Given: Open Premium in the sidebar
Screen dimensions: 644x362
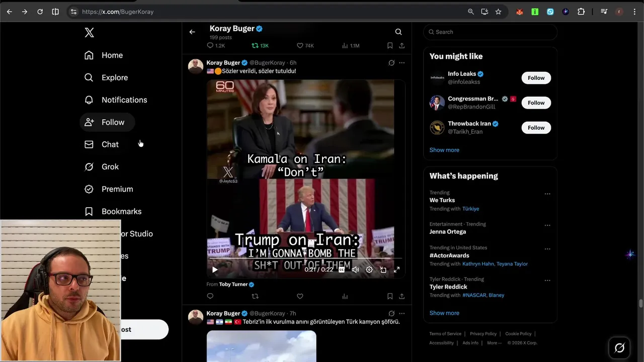Looking at the screenshot, I should click(109, 189).
